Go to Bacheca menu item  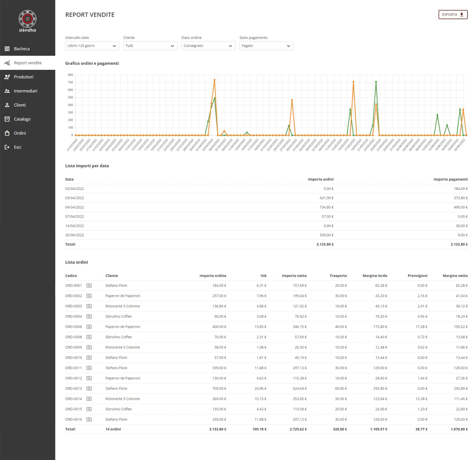coord(28,49)
